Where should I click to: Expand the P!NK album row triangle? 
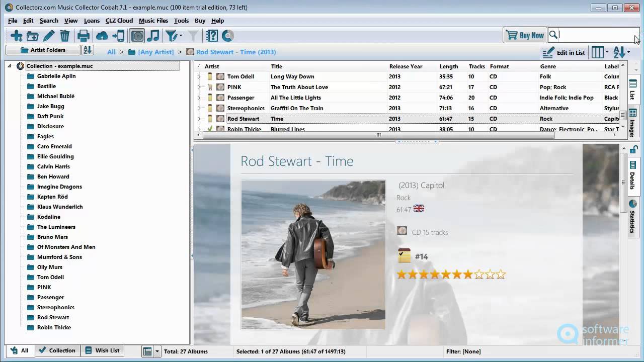point(199,87)
